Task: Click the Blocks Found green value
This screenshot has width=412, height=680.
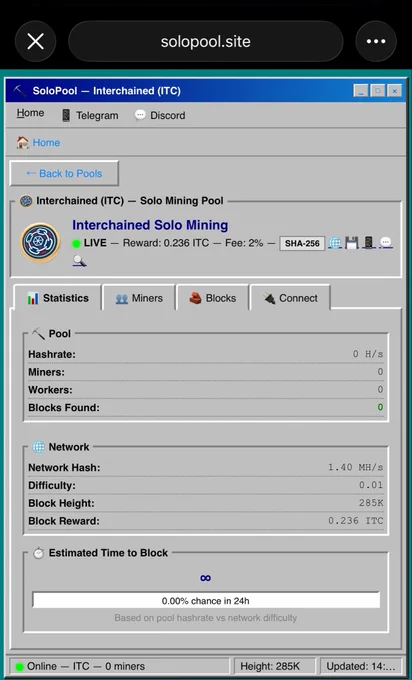Action: pos(380,407)
